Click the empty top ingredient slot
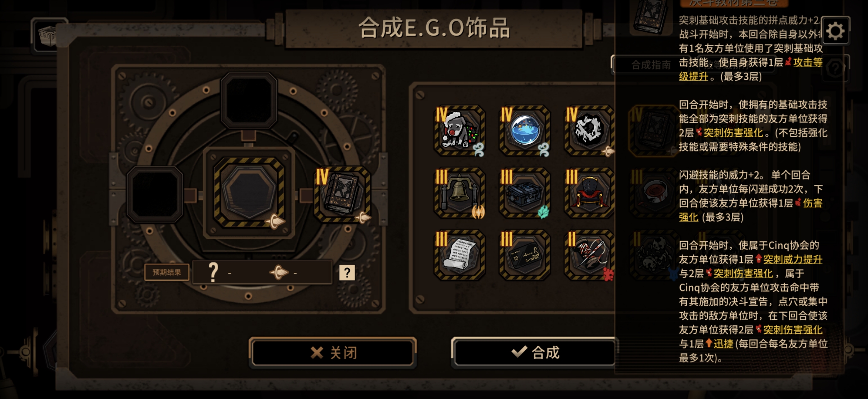868x399 pixels. click(x=248, y=101)
